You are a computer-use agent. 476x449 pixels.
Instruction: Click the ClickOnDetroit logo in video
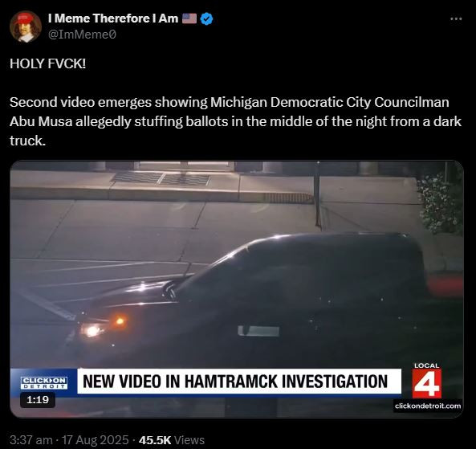pyautogui.click(x=44, y=382)
